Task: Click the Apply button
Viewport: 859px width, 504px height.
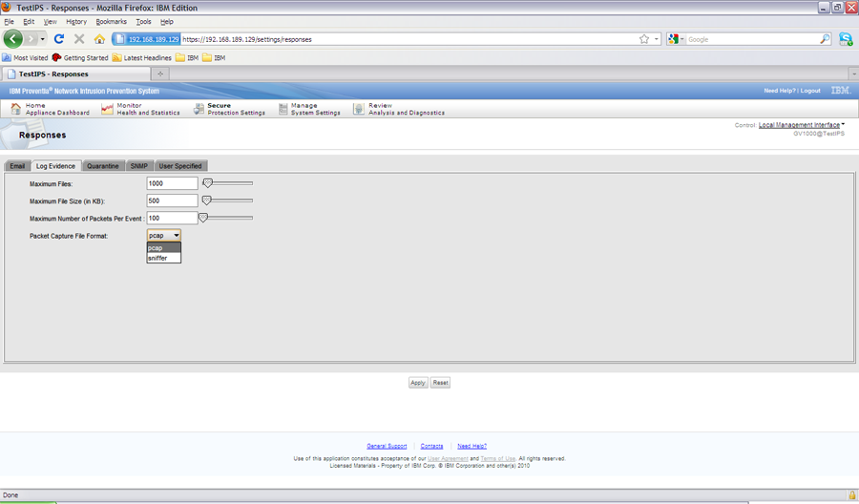Action: 418,383
